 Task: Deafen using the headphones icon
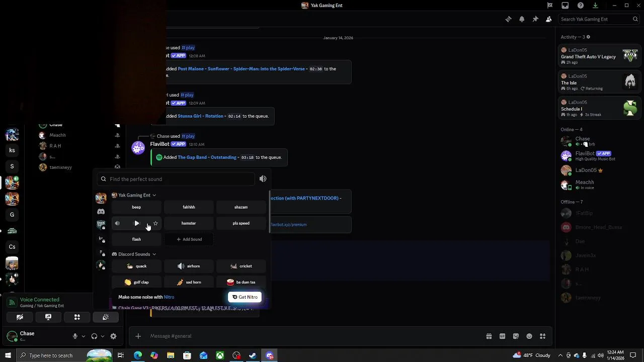(94, 336)
